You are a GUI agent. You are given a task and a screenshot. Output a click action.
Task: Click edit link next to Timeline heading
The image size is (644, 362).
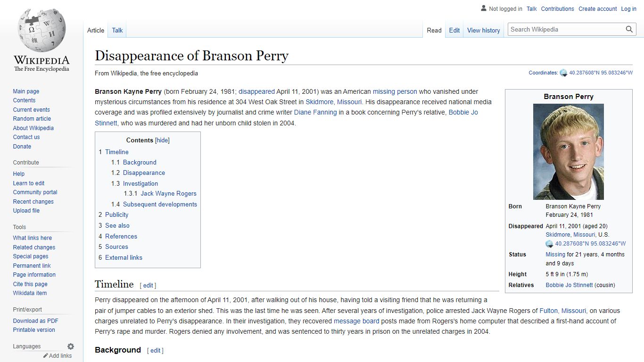pos(148,286)
